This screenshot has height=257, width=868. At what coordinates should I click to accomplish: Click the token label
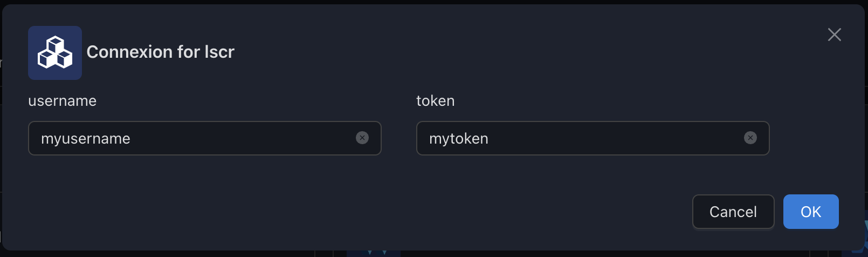[436, 101]
